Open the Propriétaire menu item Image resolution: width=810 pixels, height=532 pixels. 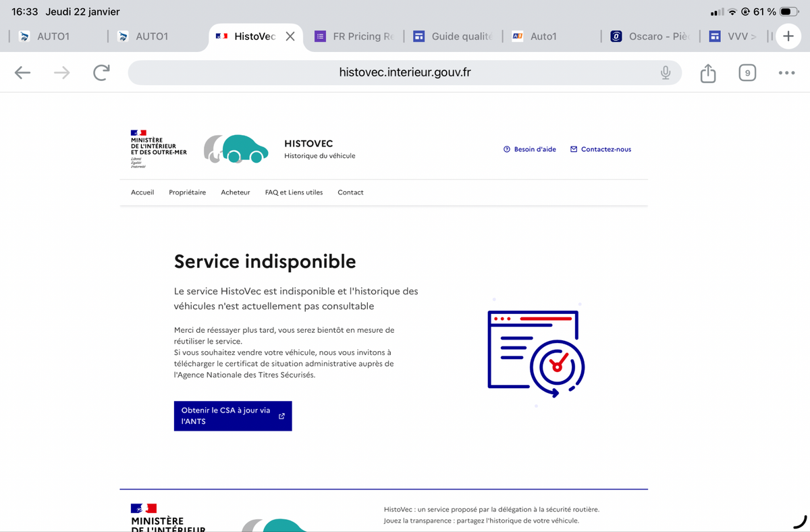187,192
